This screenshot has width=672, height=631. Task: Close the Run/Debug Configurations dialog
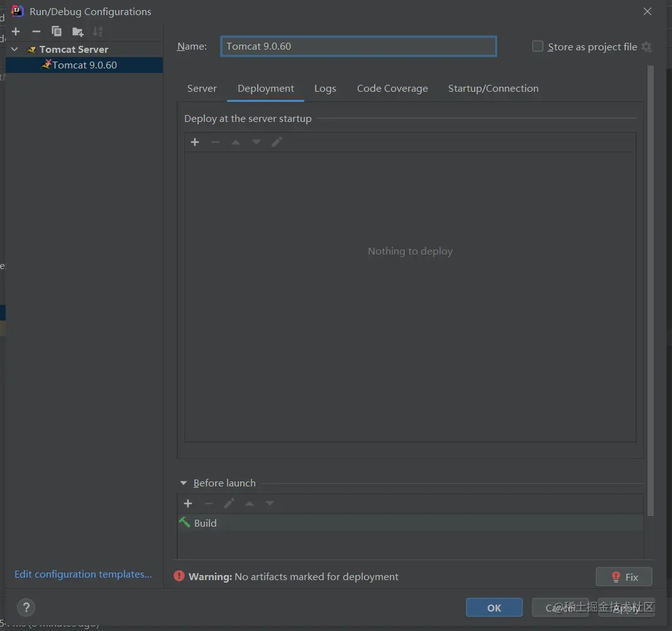pos(647,11)
